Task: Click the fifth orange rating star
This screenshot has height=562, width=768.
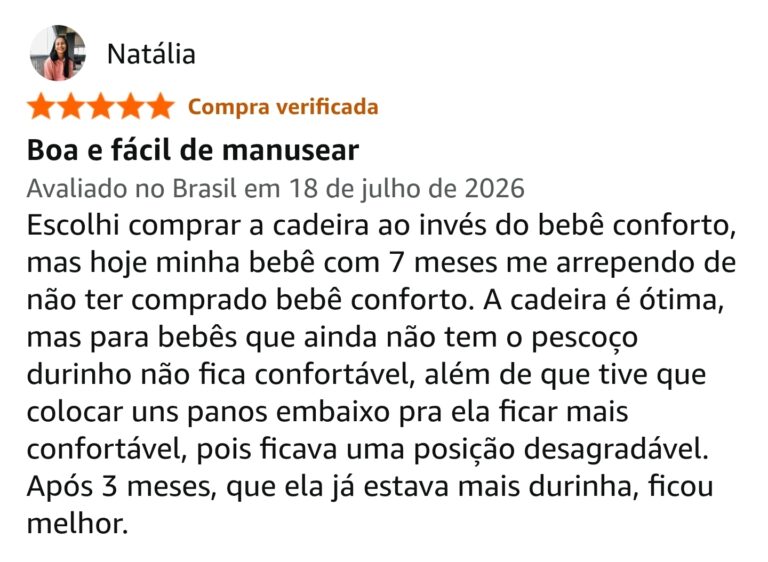Action: 161,107
